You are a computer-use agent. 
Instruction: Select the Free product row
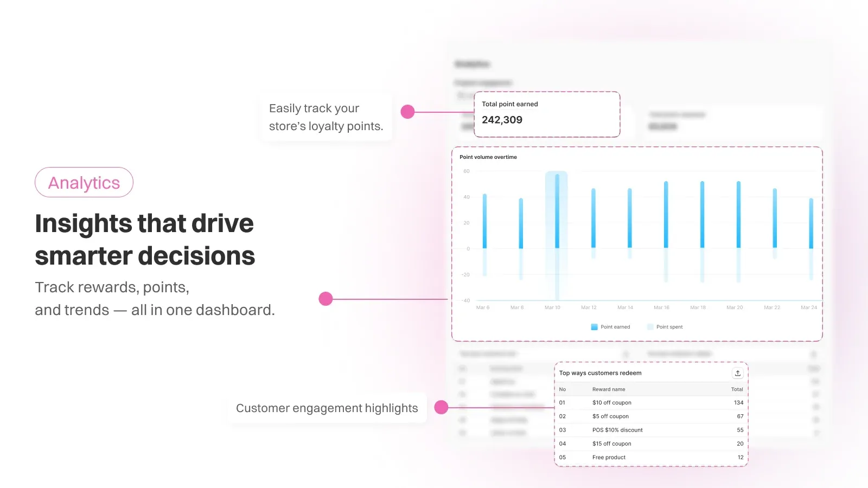(651, 457)
